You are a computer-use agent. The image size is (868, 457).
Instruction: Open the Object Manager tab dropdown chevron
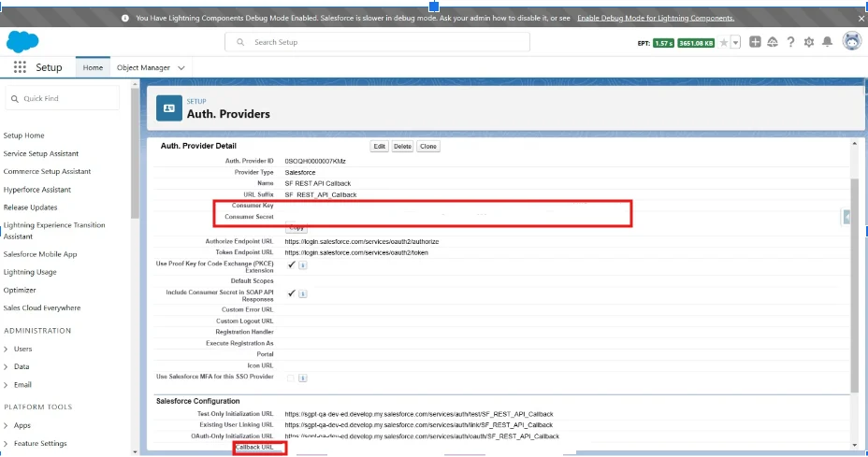(181, 67)
